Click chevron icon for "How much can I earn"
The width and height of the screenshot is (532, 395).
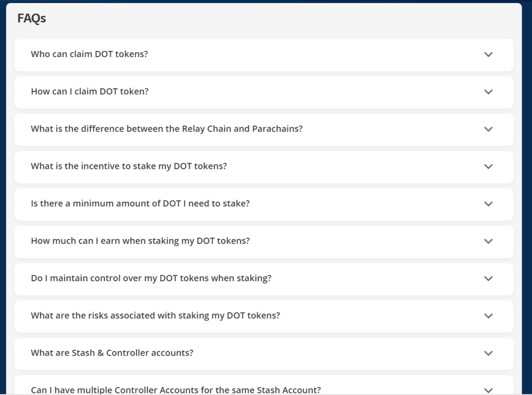coord(488,242)
